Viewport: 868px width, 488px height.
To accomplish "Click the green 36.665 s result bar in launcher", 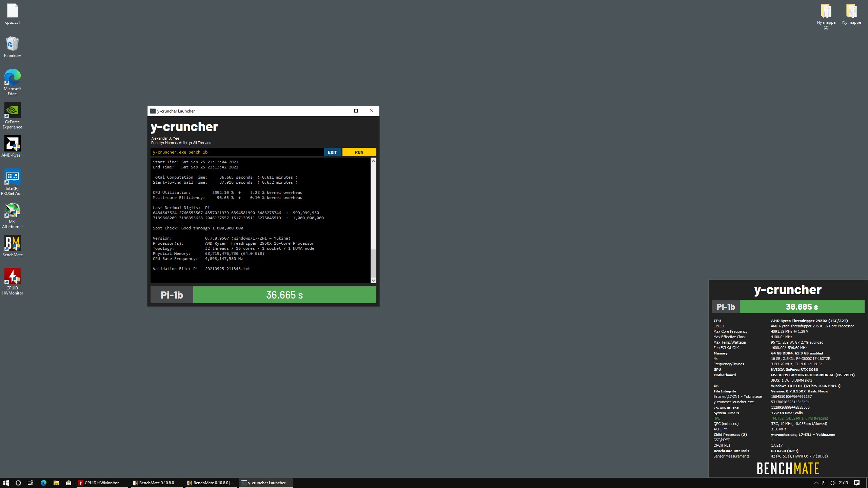I will (284, 295).
